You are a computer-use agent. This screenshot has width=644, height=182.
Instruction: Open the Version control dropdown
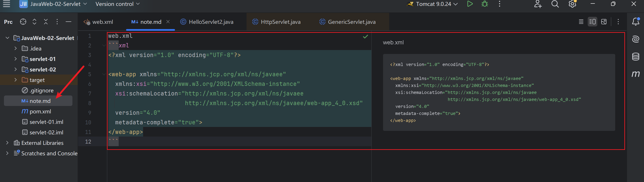[118, 4]
